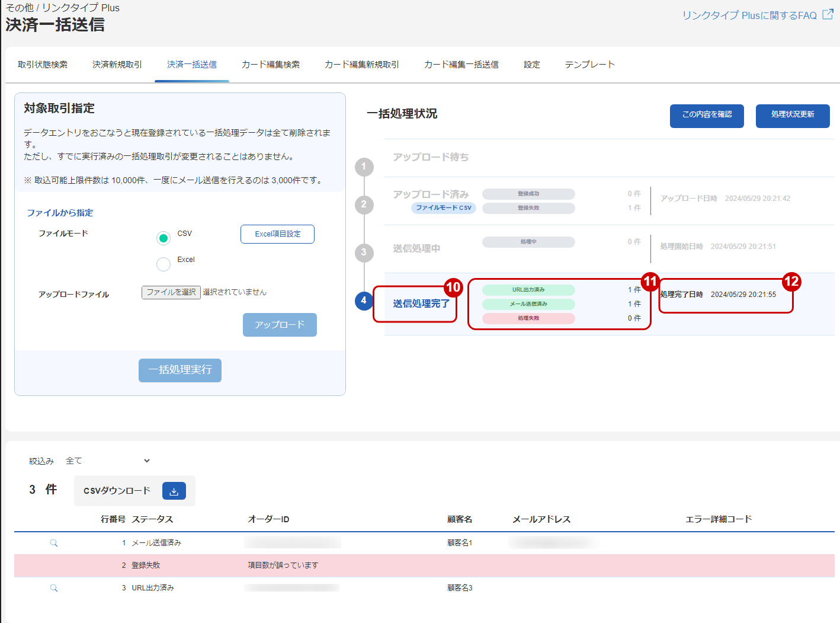Click the CSVダウンロード label

pos(117,491)
